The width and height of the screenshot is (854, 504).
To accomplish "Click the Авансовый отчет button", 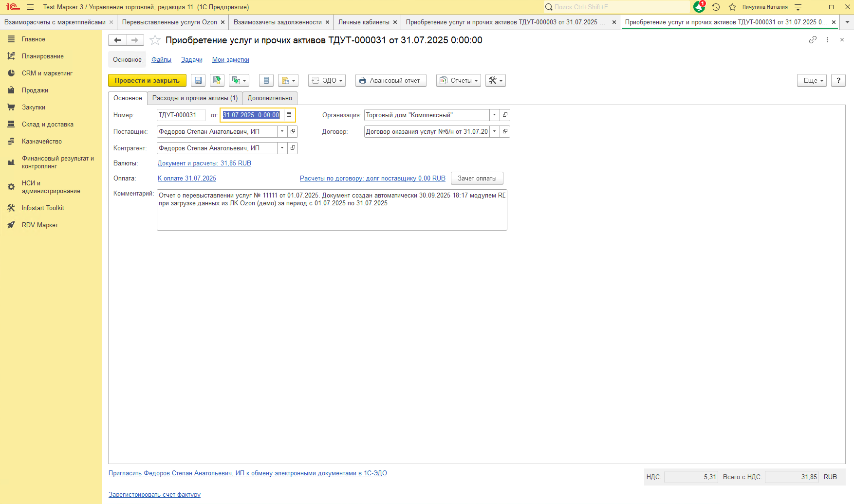I will [391, 81].
